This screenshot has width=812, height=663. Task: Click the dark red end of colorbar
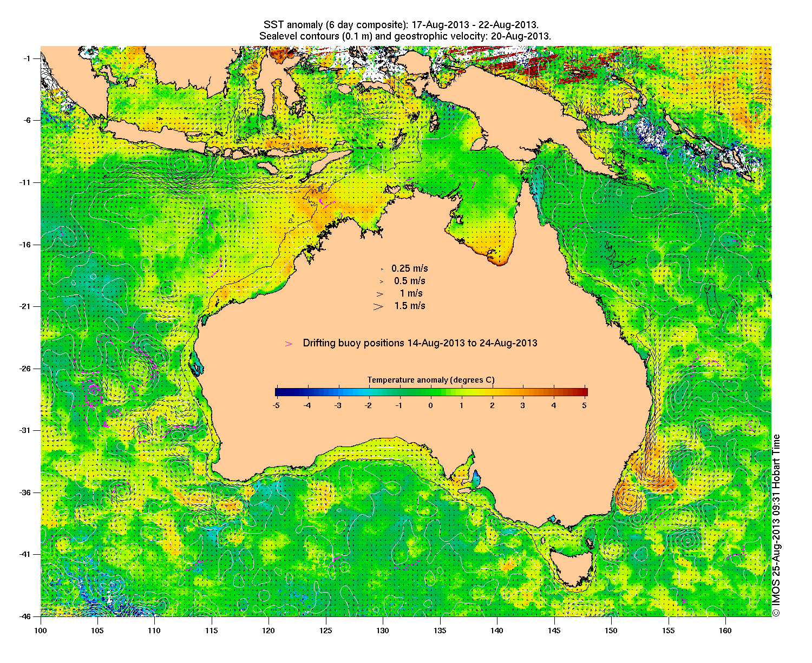pos(584,392)
